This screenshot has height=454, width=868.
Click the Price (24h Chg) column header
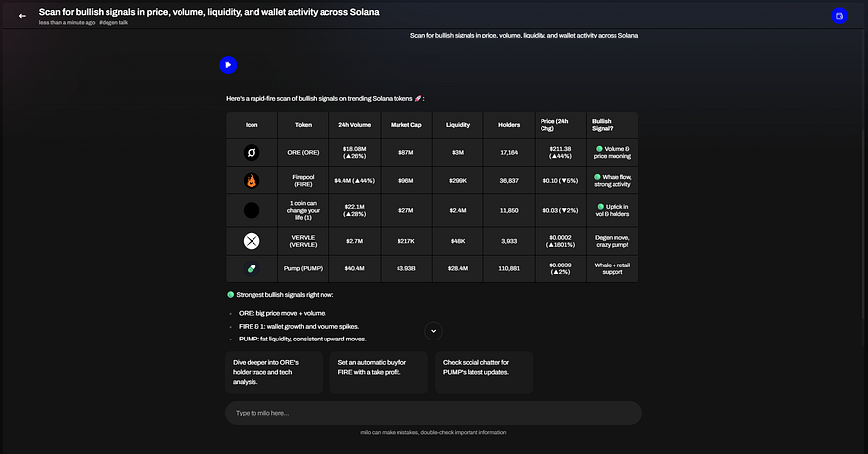click(x=560, y=125)
